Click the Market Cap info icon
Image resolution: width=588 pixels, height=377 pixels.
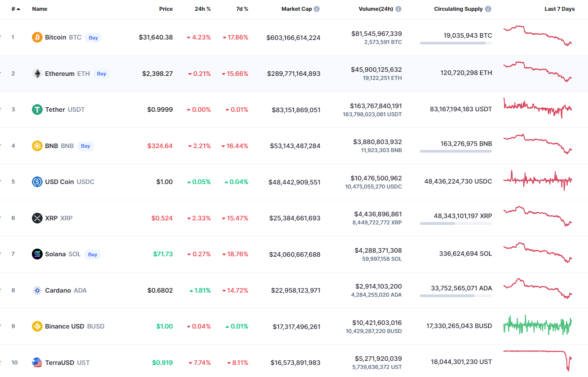click(317, 9)
